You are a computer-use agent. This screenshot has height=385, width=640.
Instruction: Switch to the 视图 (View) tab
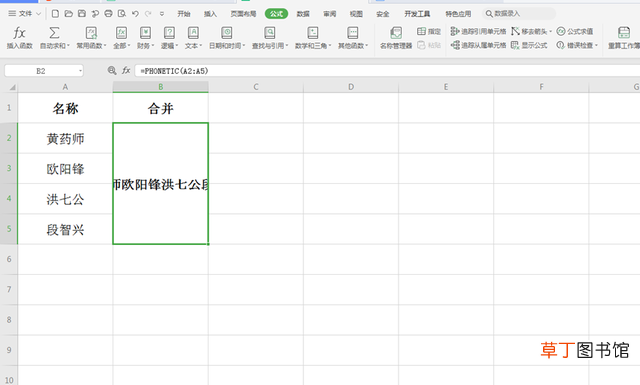(x=356, y=14)
